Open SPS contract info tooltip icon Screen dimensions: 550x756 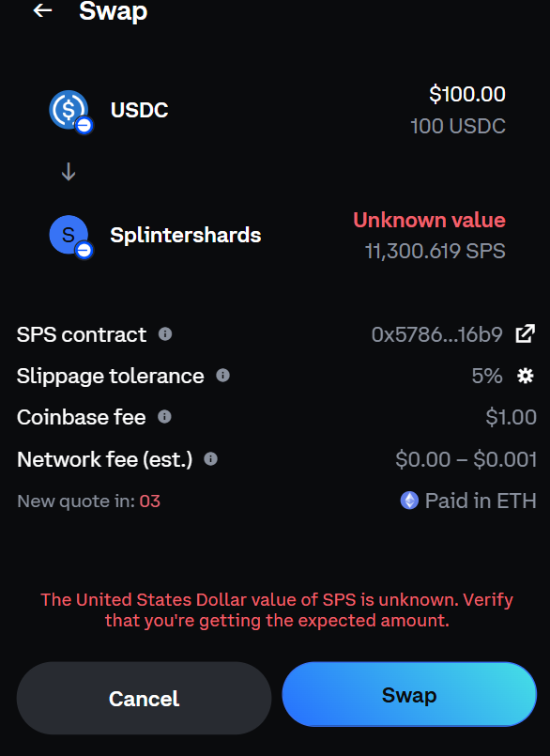(x=165, y=334)
